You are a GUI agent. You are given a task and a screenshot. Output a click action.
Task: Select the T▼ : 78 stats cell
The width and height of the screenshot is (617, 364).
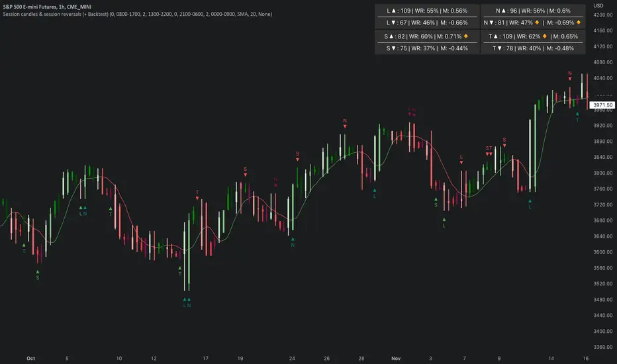pyautogui.click(x=532, y=48)
